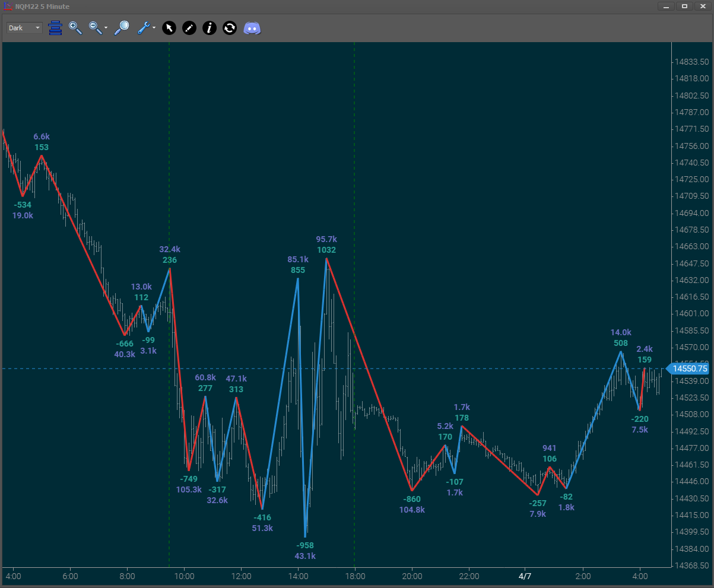Click the 47.1k volume label
Screen dimensions: 714x588
[x=236, y=379]
